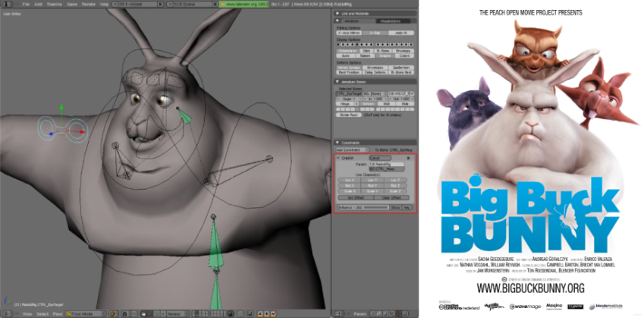Switch to the Armature tab
644x318 pixels.
coord(350,21)
